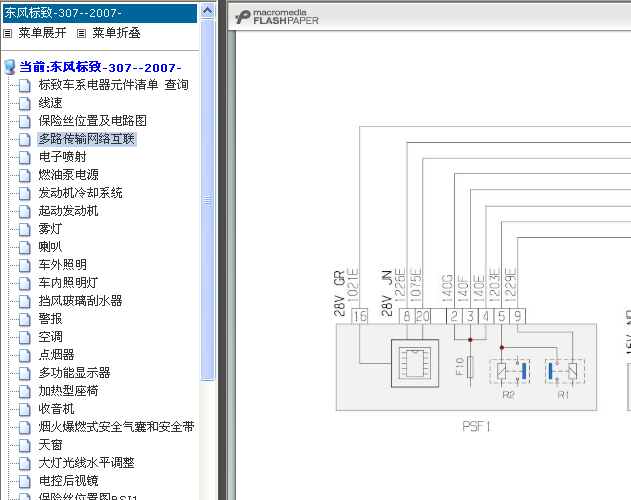Collapse all menus via 菜单折叠
This screenshot has width=631, height=500.
[x=116, y=33]
